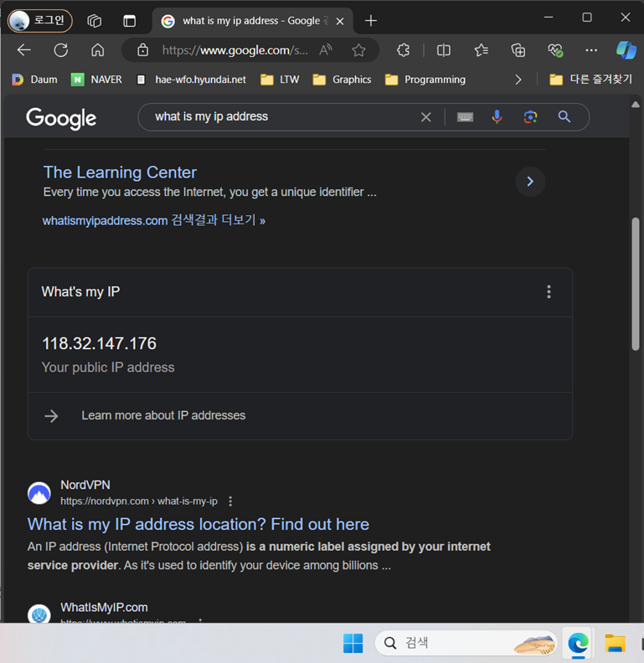Launch the Copilot sidebar icon
Screen dimensions: 644x663
point(626,50)
